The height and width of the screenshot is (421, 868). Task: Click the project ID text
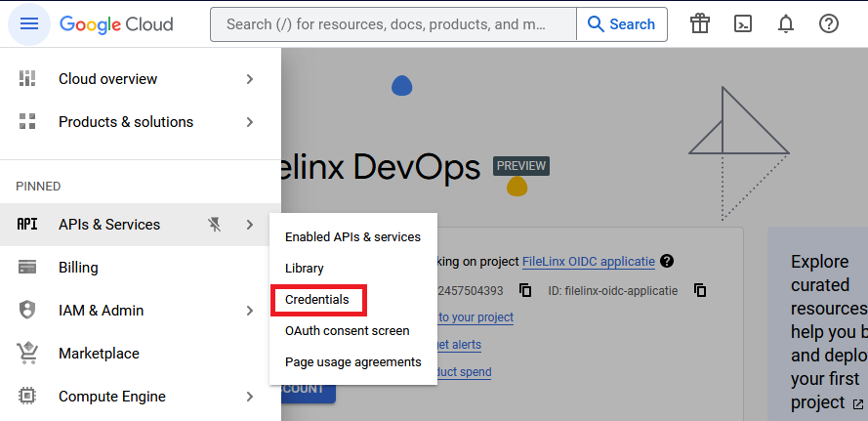(613, 291)
